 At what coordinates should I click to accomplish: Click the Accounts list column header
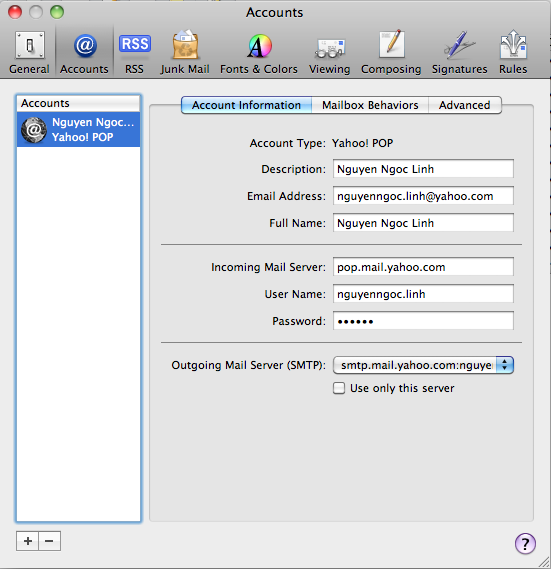78,103
